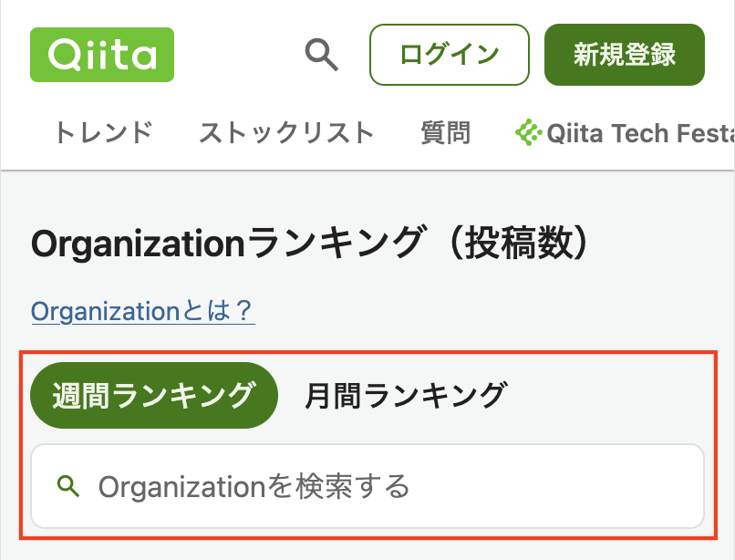The image size is (735, 560).
Task: Click the magnifier icon inside Organization search field
Action: coord(68,486)
